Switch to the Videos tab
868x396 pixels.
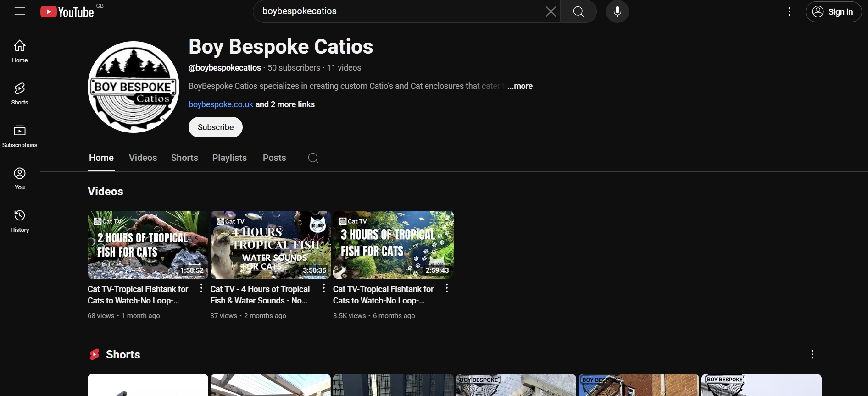(143, 158)
